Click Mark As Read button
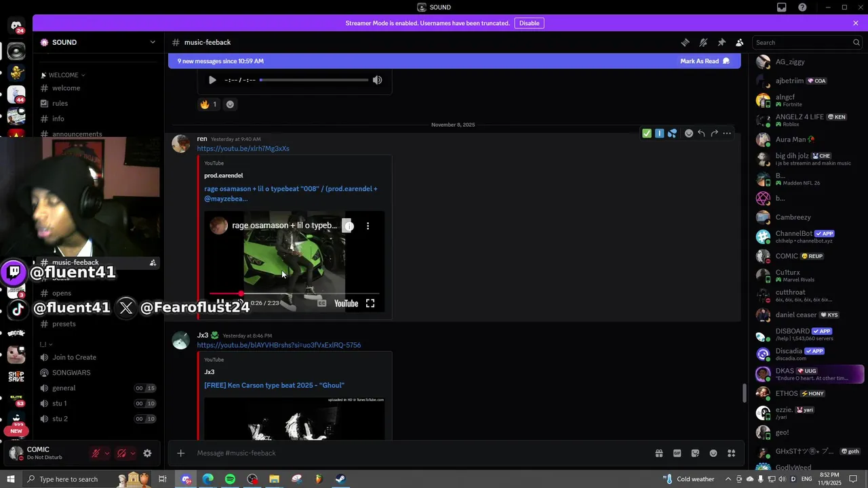This screenshot has width=868, height=488. coord(705,61)
